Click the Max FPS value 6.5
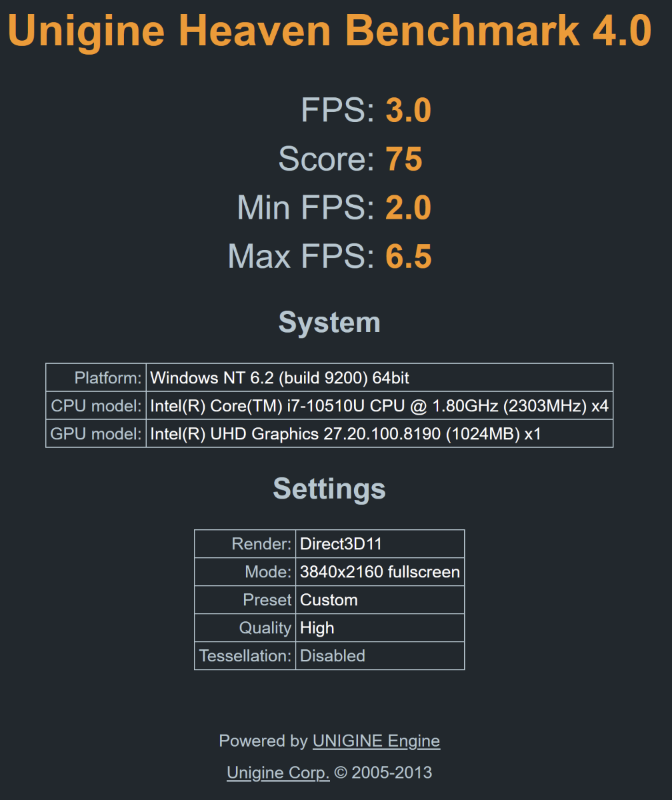The width and height of the screenshot is (672, 800). 408,257
